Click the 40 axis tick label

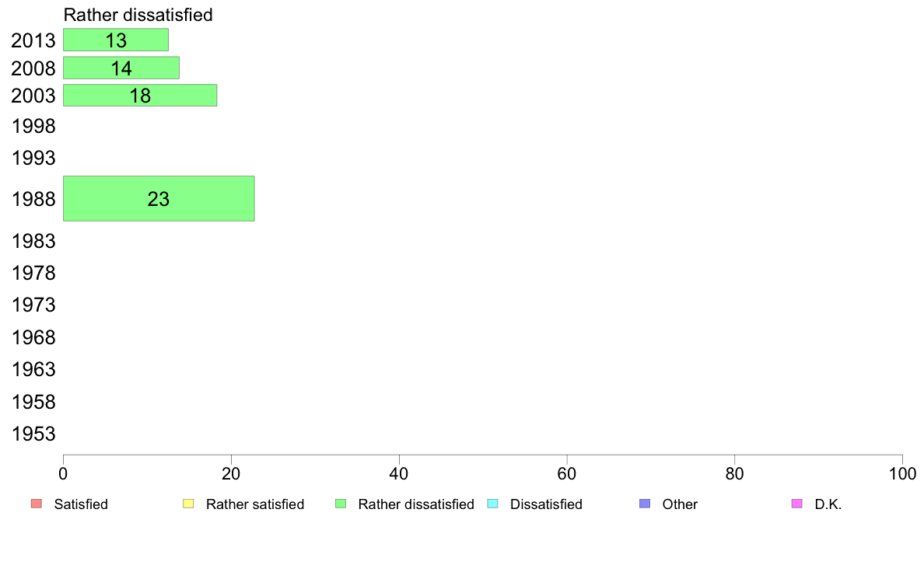click(x=399, y=473)
